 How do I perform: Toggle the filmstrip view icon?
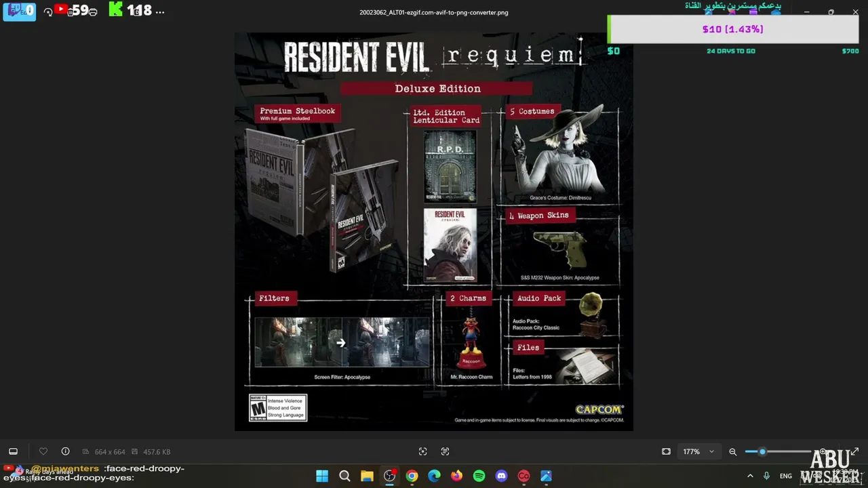point(13,451)
